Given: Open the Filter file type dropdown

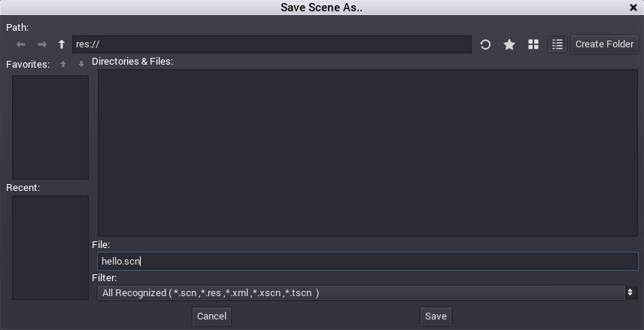Looking at the screenshot, I should coord(368,292).
